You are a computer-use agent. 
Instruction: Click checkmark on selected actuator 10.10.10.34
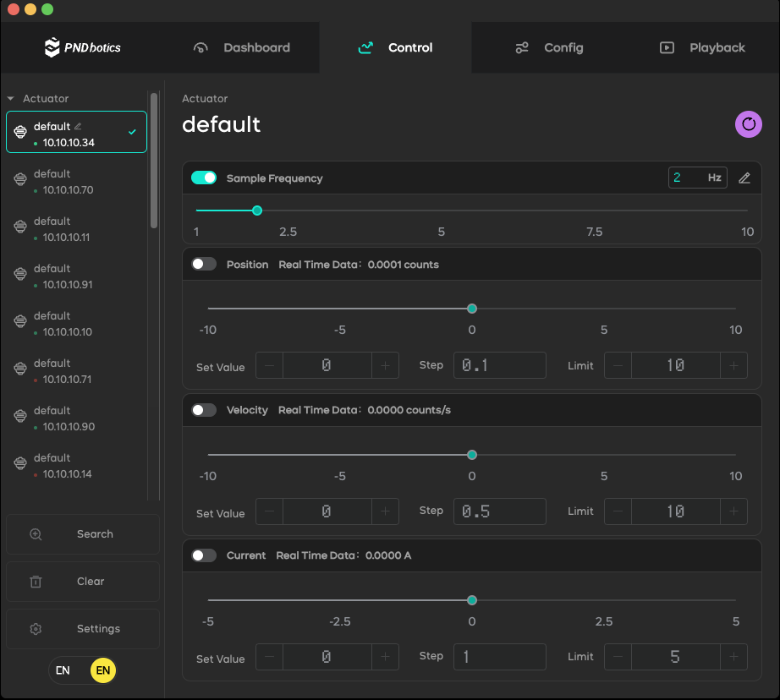click(132, 132)
